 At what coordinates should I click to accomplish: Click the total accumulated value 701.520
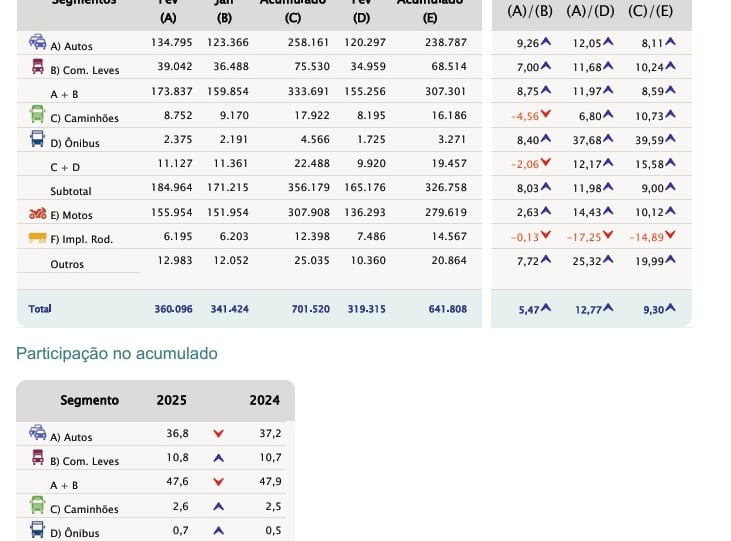pos(310,309)
